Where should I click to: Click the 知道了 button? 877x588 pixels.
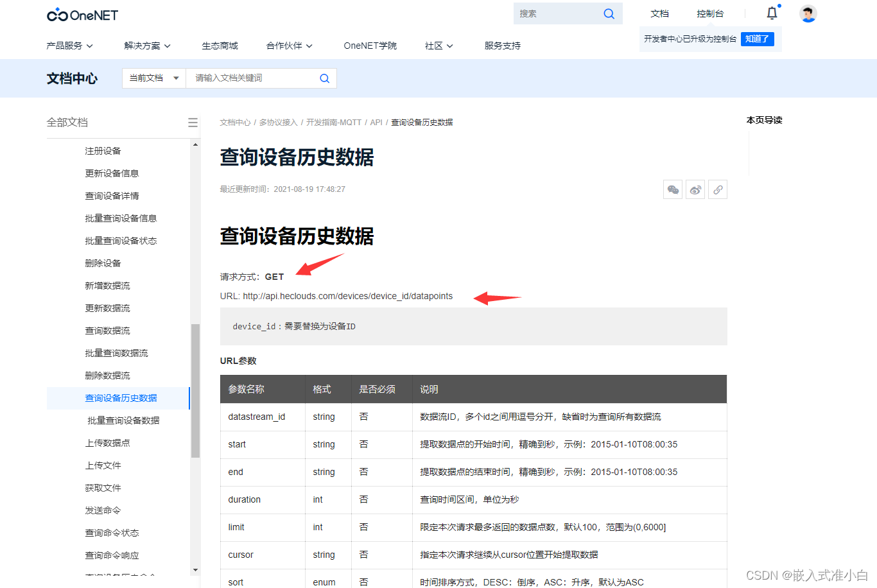tap(758, 39)
